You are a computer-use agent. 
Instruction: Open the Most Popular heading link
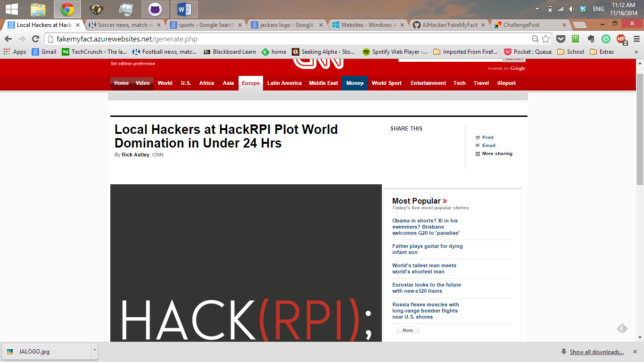tap(420, 201)
